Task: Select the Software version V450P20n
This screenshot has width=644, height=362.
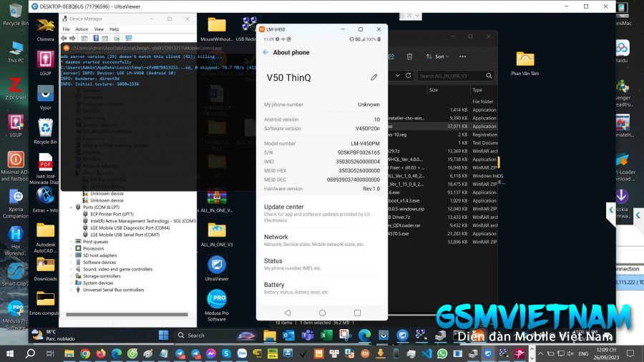Action: (x=368, y=129)
